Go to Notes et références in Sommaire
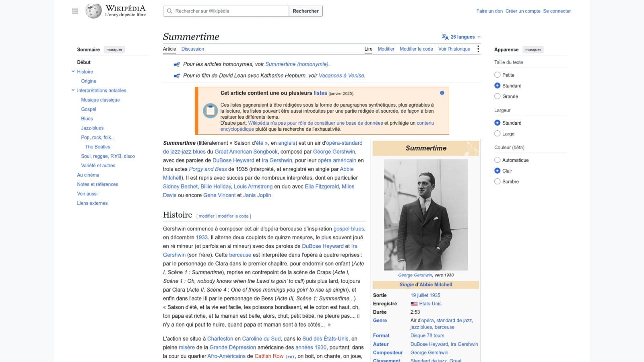The height and width of the screenshot is (362, 644). (x=97, y=184)
